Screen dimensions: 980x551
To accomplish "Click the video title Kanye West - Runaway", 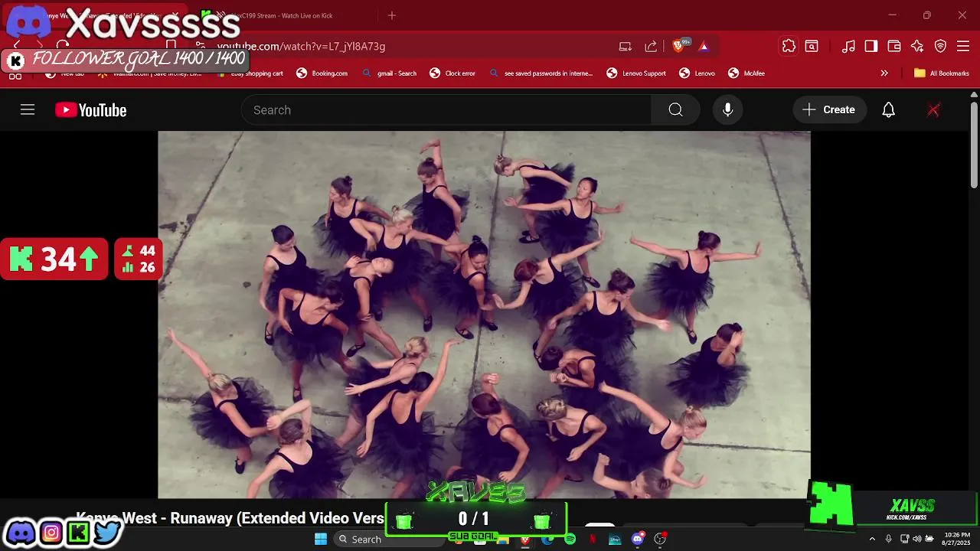I will (x=230, y=518).
